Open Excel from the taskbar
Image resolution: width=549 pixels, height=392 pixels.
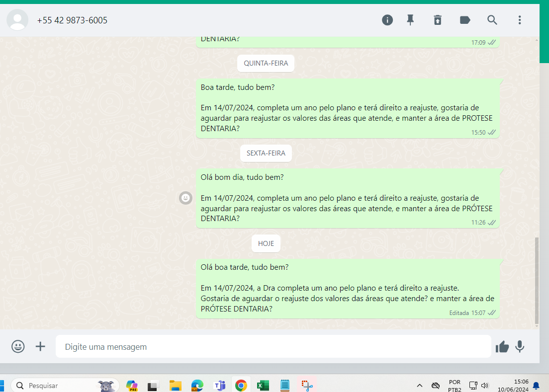[263, 386]
